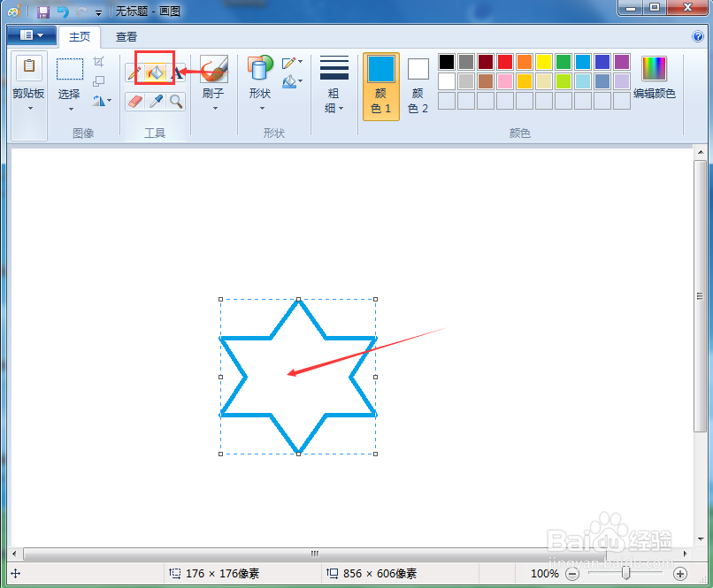Click the 100% zoom level text
Image resolution: width=713 pixels, height=588 pixels.
[x=545, y=574]
